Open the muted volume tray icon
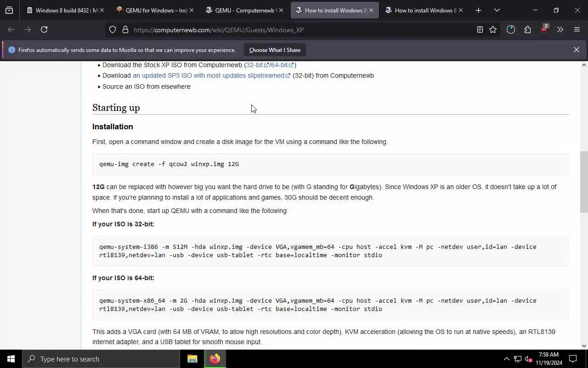The height and width of the screenshot is (368, 588). [529, 359]
